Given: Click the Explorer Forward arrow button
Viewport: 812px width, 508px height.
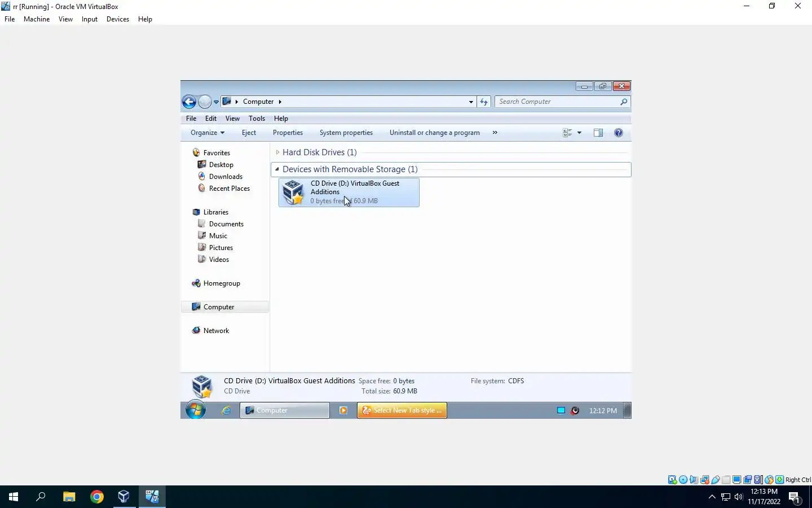Looking at the screenshot, I should [205, 102].
